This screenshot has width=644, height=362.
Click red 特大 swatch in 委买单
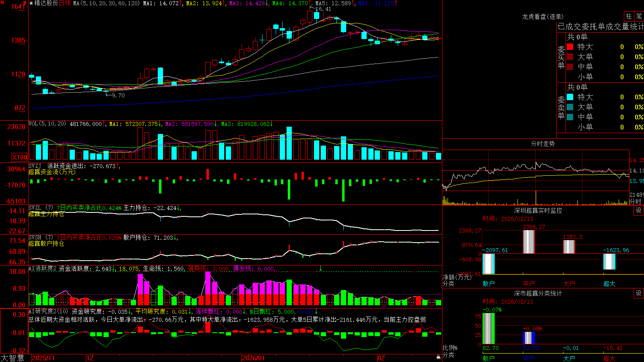[x=570, y=47]
